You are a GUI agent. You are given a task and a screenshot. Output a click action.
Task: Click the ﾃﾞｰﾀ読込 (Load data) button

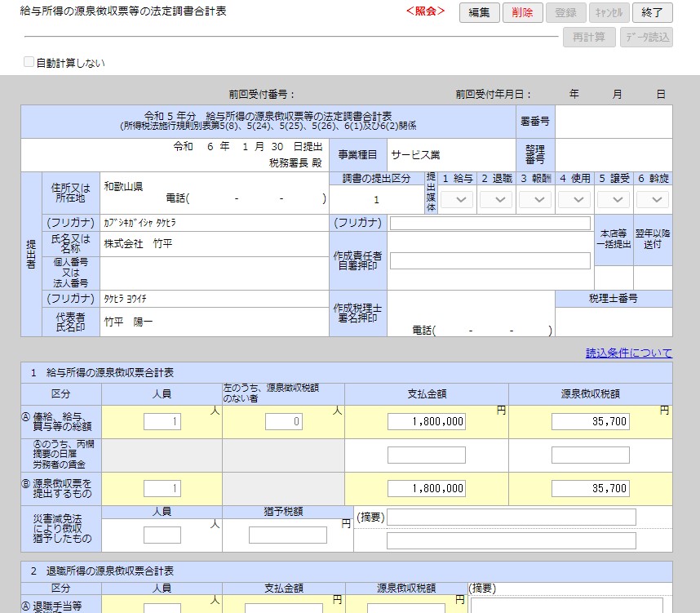pos(646,37)
